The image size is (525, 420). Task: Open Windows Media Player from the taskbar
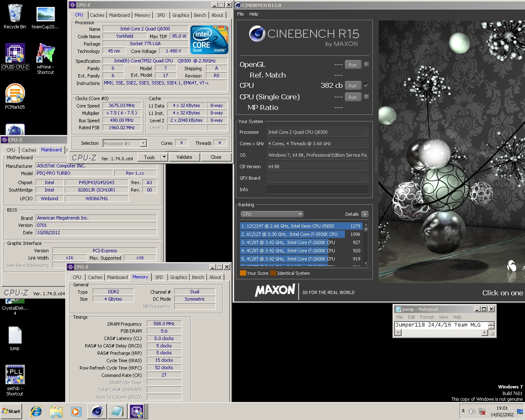click(76, 411)
